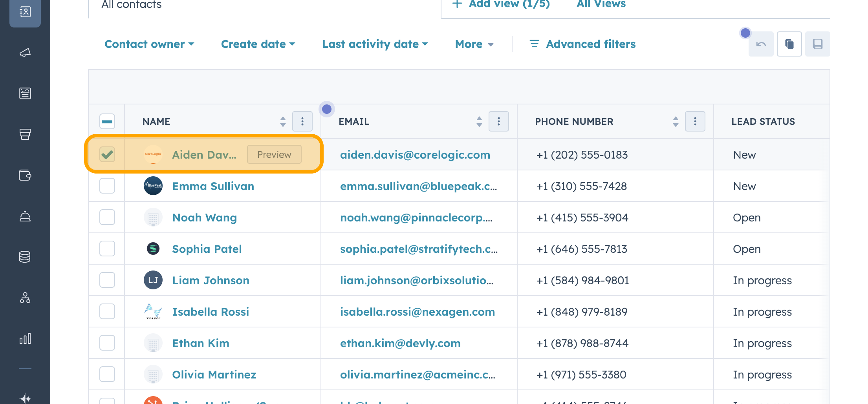Expand the More filters dropdown
Viewport: 868px width, 404px height.
pos(474,44)
